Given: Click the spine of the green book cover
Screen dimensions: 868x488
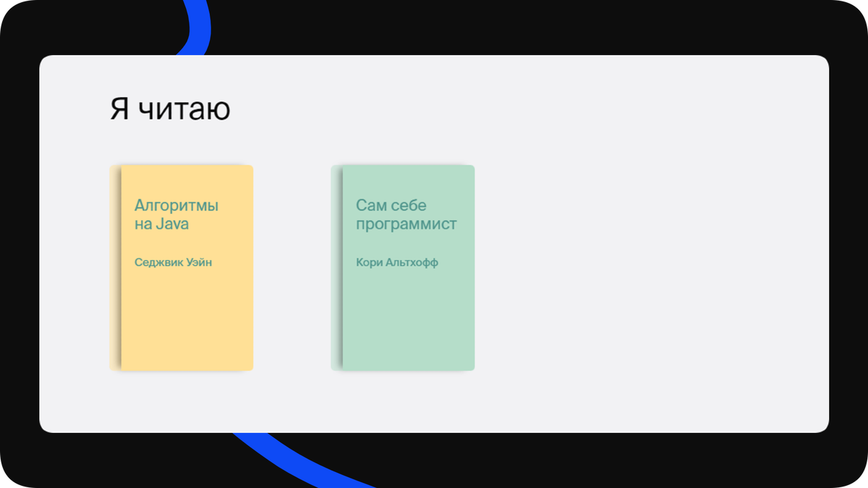Looking at the screenshot, I should [x=335, y=267].
